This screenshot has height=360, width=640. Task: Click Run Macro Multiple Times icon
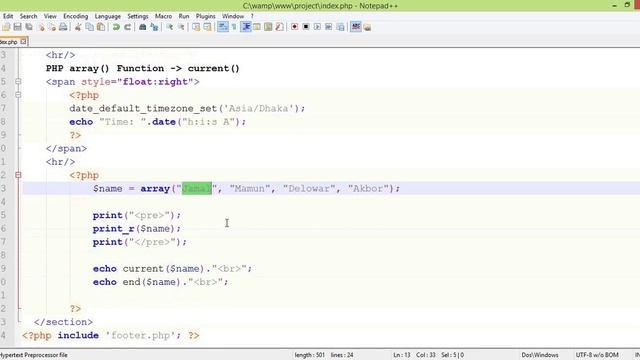(329, 27)
